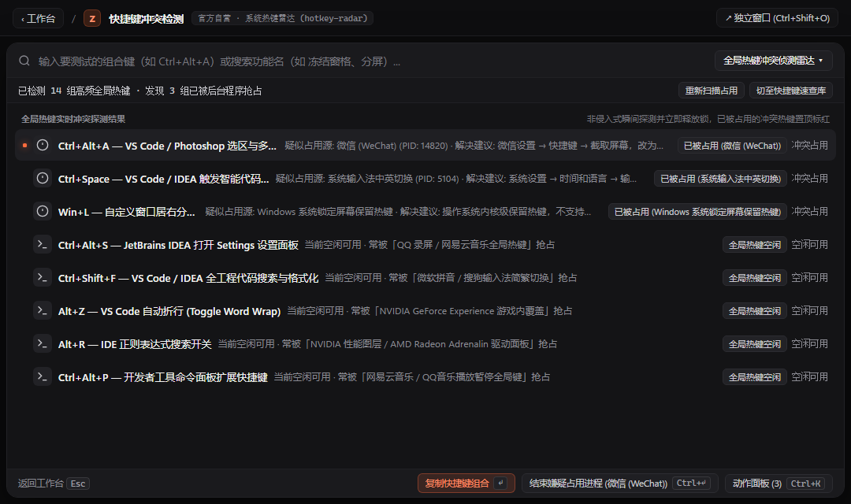The image size is (851, 504).
Task: Open the 动作面板 (3) button
Action: pyautogui.click(x=779, y=483)
